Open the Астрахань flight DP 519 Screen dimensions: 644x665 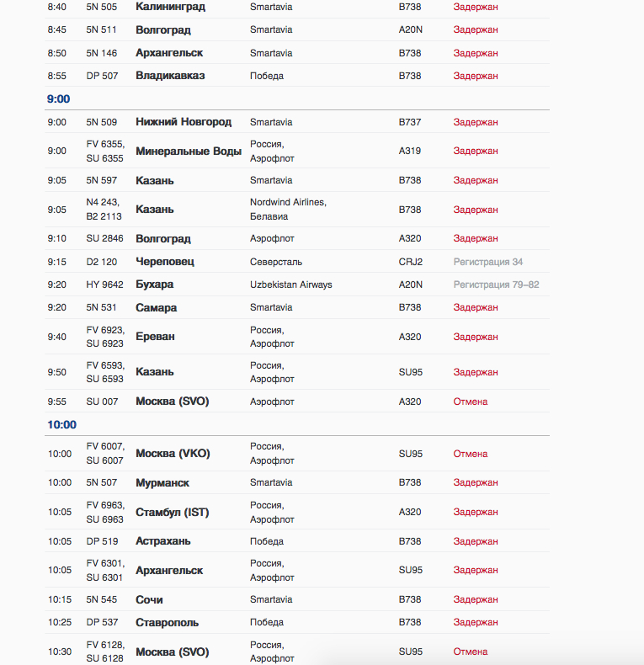coord(162,541)
